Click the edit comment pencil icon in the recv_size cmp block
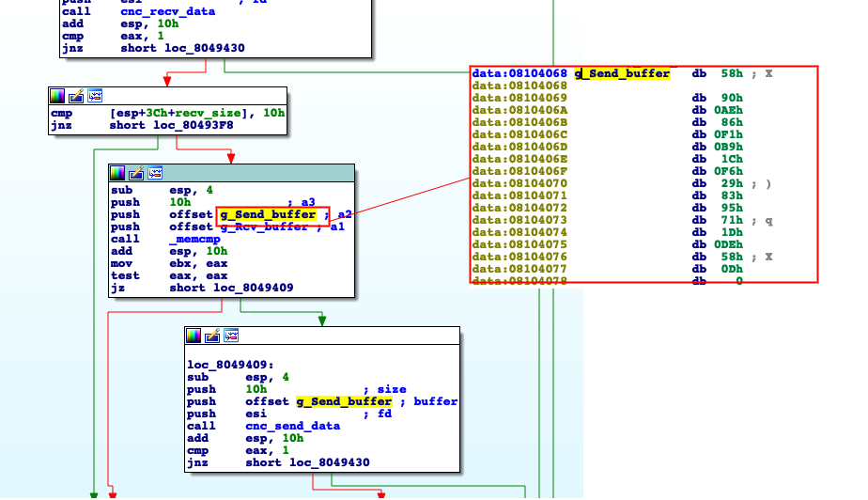The image size is (868, 500). pyautogui.click(x=76, y=97)
